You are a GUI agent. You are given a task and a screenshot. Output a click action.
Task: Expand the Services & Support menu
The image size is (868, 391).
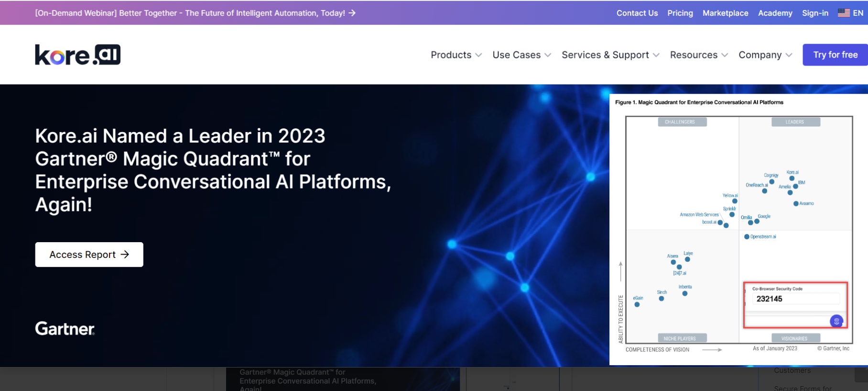point(610,55)
